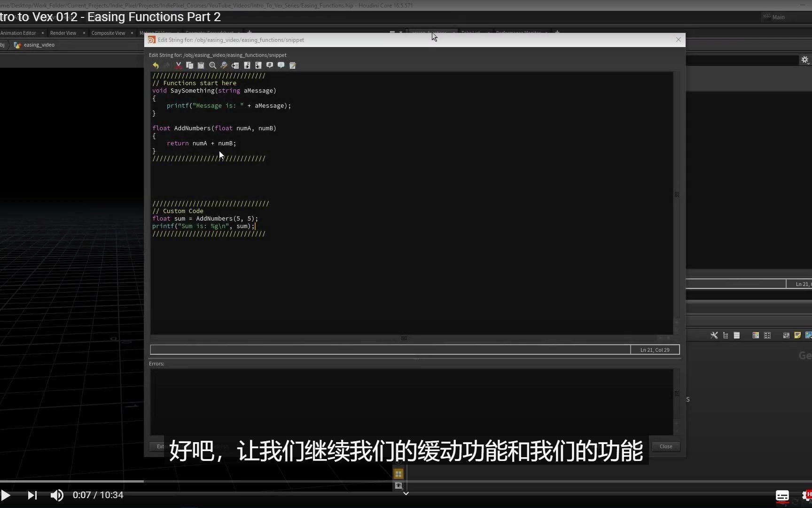Image resolution: width=812 pixels, height=508 pixels.
Task: Click the network box icon
Action: point(786,335)
